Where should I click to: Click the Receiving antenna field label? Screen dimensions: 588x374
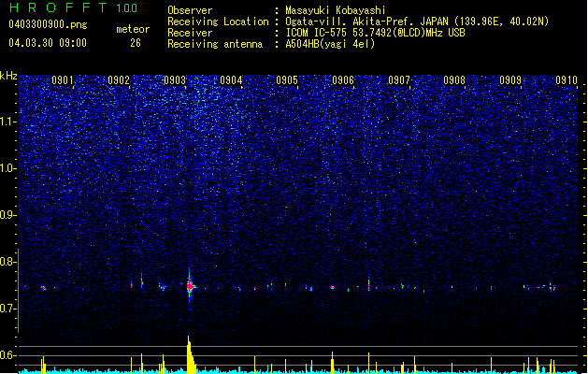pyautogui.click(x=215, y=44)
